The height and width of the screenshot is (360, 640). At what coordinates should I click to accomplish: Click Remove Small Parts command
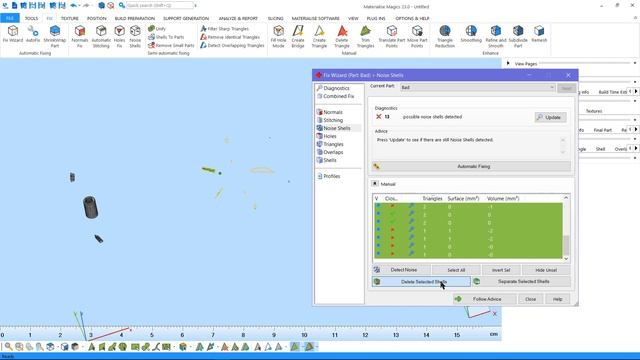click(171, 45)
